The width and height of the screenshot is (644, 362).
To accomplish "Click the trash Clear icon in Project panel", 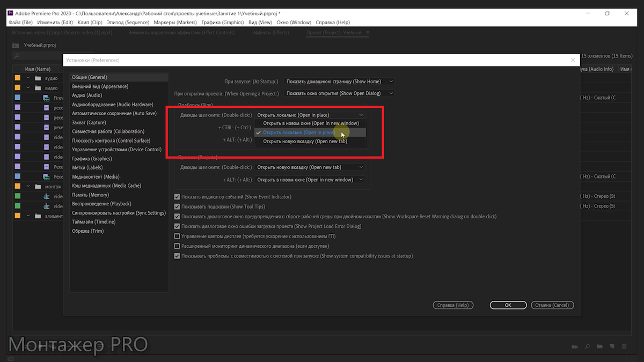I will [x=624, y=346].
